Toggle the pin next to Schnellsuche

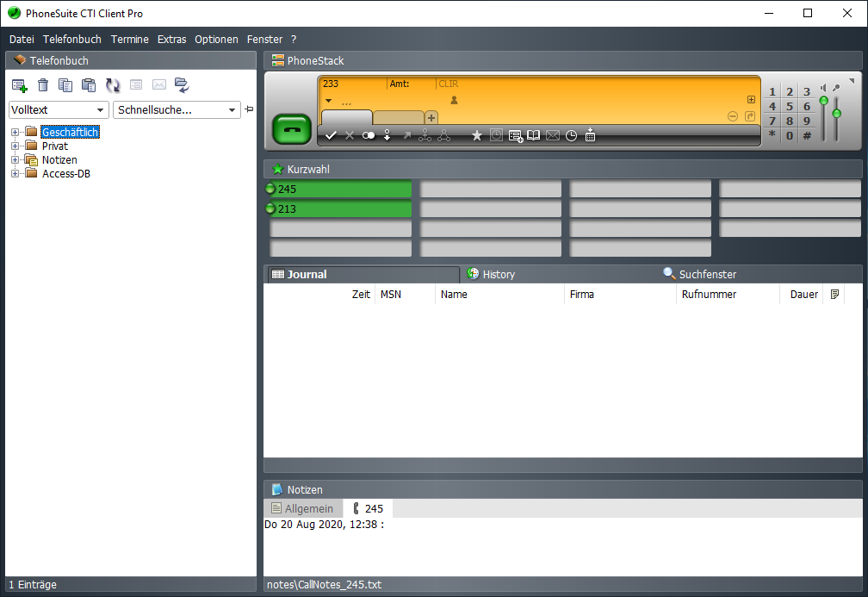point(250,109)
